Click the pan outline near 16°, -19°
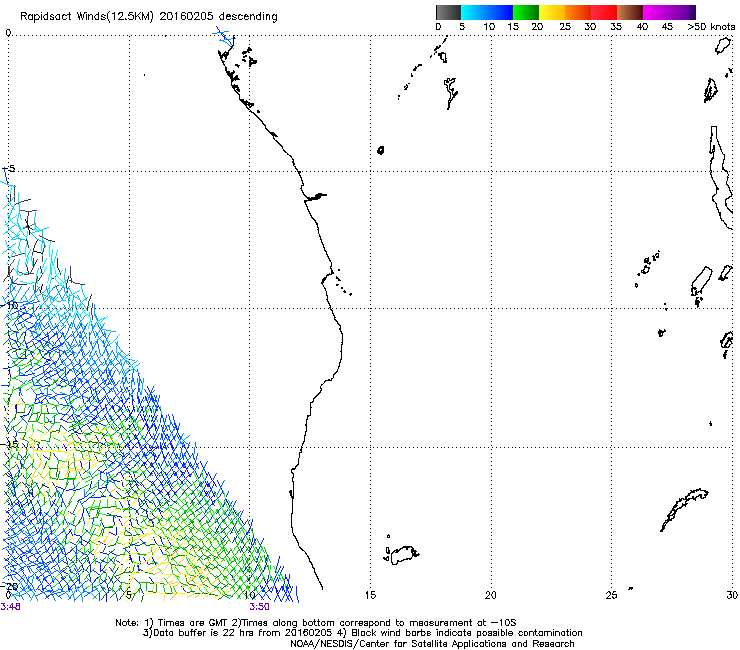This screenshot has height=650, width=740. (x=404, y=555)
